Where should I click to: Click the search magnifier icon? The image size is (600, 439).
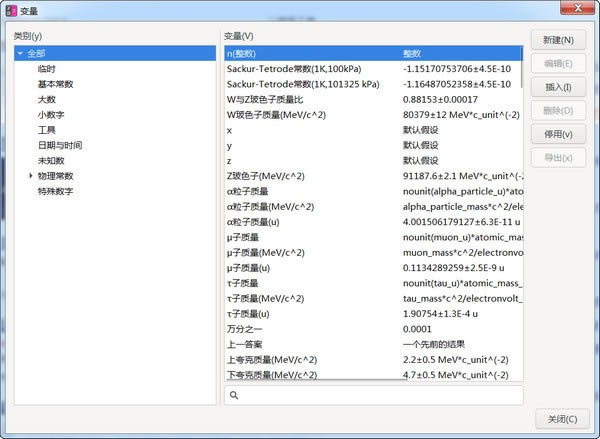(234, 395)
